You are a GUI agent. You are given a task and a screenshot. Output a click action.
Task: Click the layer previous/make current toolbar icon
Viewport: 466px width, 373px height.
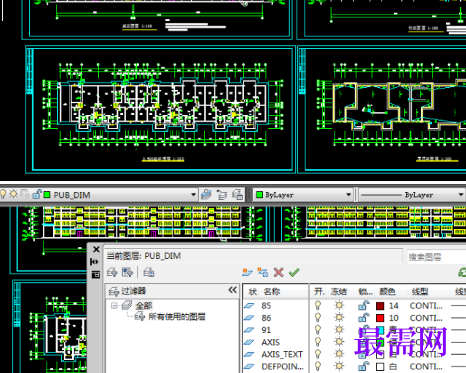pyautogui.click(x=222, y=195)
